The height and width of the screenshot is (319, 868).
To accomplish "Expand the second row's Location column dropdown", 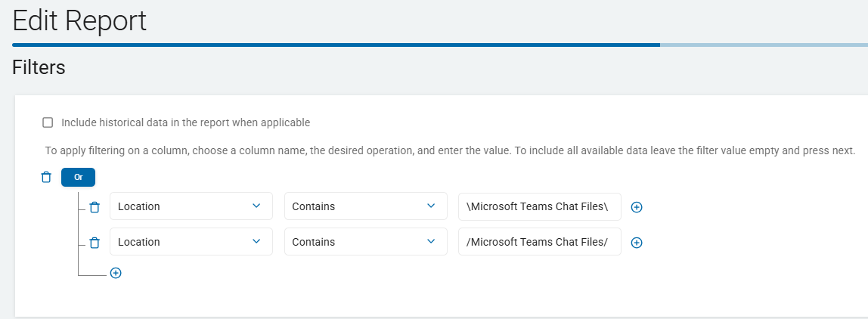I will point(191,242).
